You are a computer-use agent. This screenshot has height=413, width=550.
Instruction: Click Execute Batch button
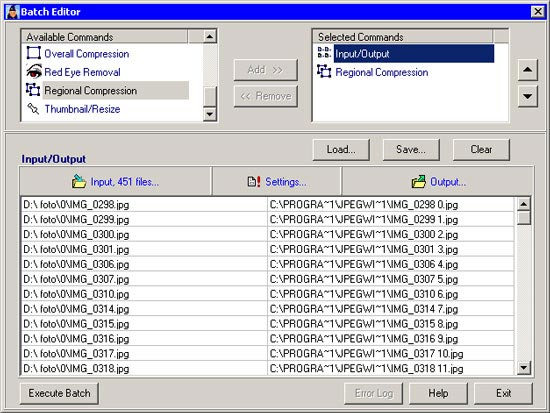(59, 393)
